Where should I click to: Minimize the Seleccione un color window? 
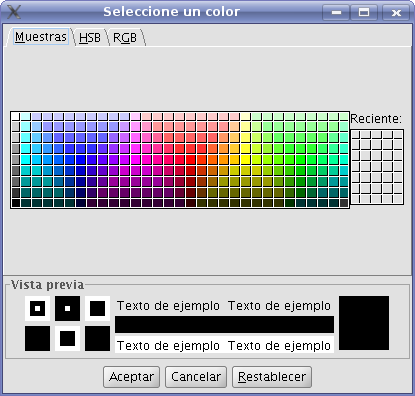coord(336,13)
